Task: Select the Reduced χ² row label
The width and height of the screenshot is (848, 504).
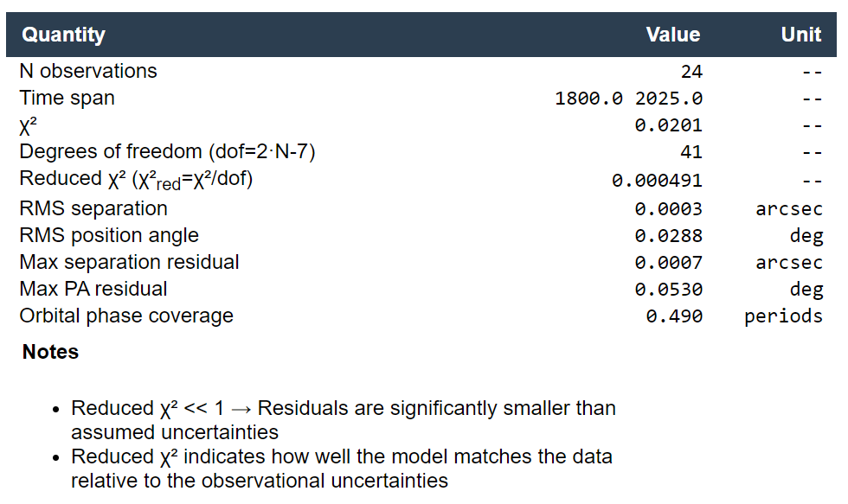Action: coord(136,180)
